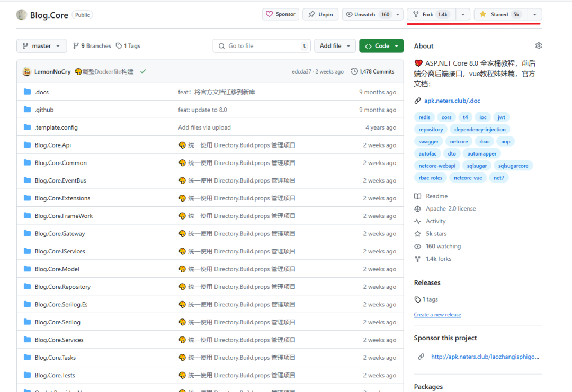
Task: Click the fork icon beside 1.4k forks
Action: coord(418,259)
